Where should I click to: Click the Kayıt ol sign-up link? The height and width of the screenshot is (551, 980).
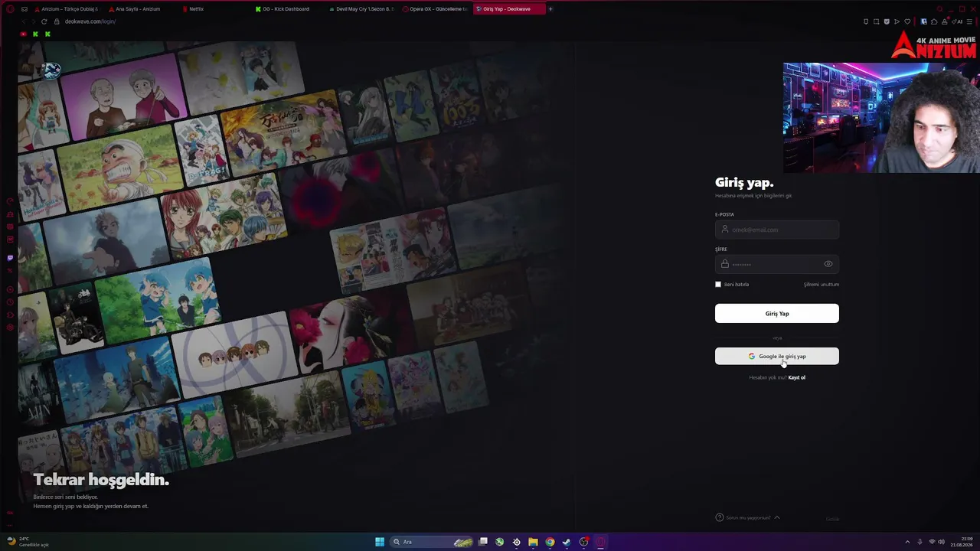797,377
